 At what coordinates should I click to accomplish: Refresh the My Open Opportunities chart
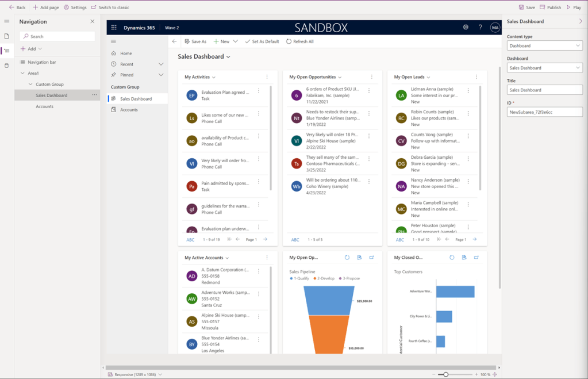347,258
